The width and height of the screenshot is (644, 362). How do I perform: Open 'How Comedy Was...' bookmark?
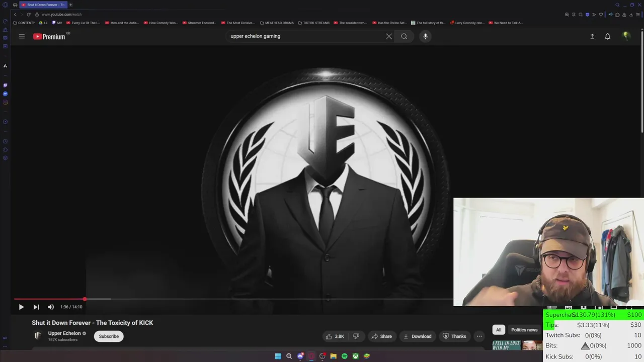click(x=160, y=23)
